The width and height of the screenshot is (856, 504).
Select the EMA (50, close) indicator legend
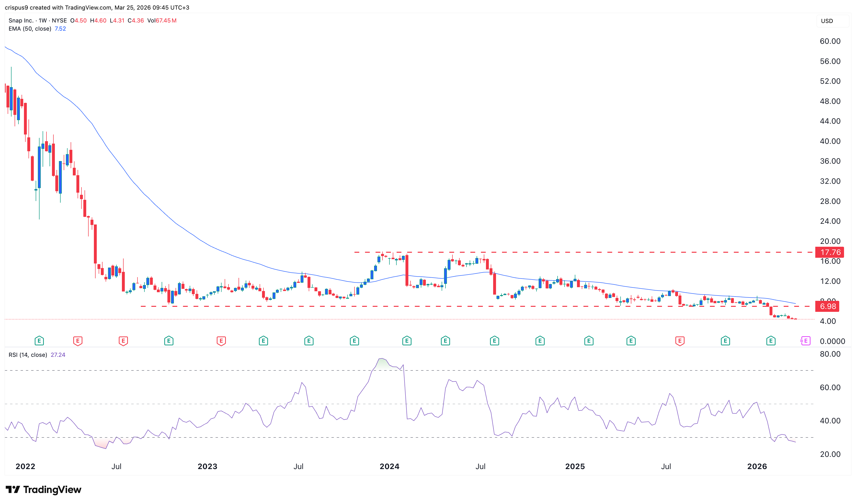click(30, 29)
